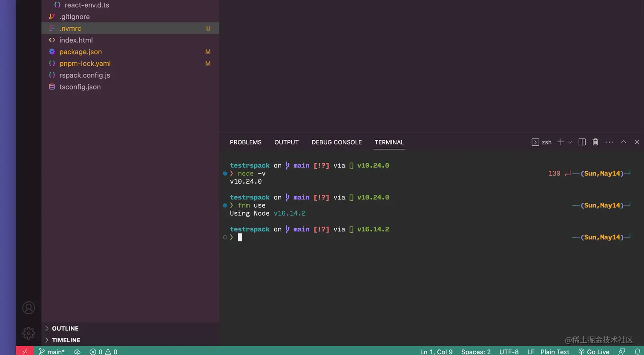The image size is (644, 355).
Task: Start Go Live server
Action: (594, 352)
